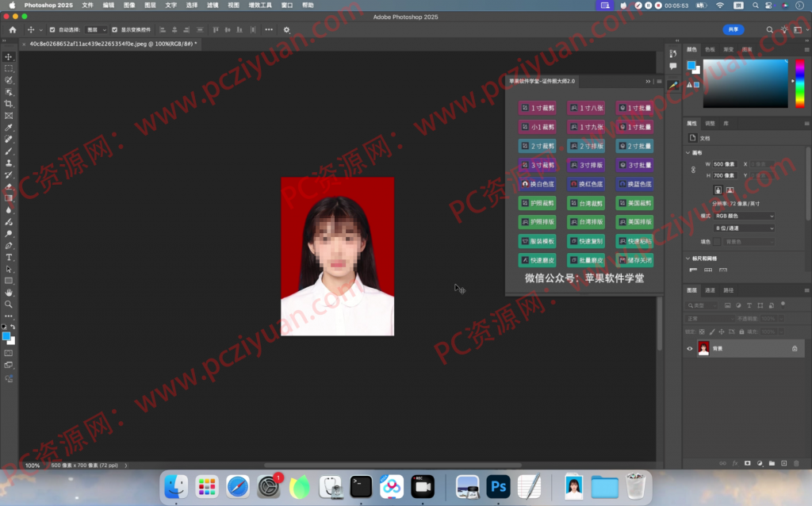Click the 快速磨皮 button
The height and width of the screenshot is (506, 812).
tap(538, 260)
